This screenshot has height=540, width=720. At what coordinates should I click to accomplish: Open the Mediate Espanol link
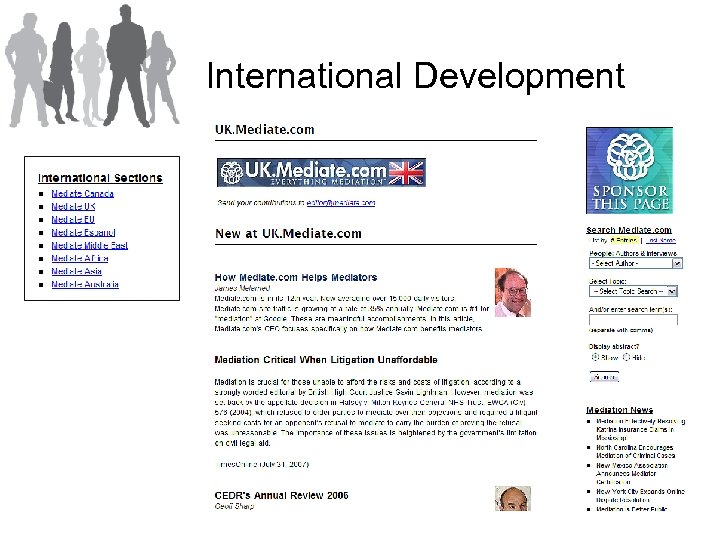click(x=83, y=232)
